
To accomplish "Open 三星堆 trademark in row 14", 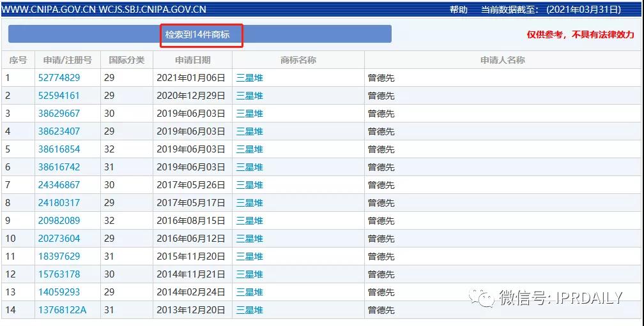I will pos(249,309).
